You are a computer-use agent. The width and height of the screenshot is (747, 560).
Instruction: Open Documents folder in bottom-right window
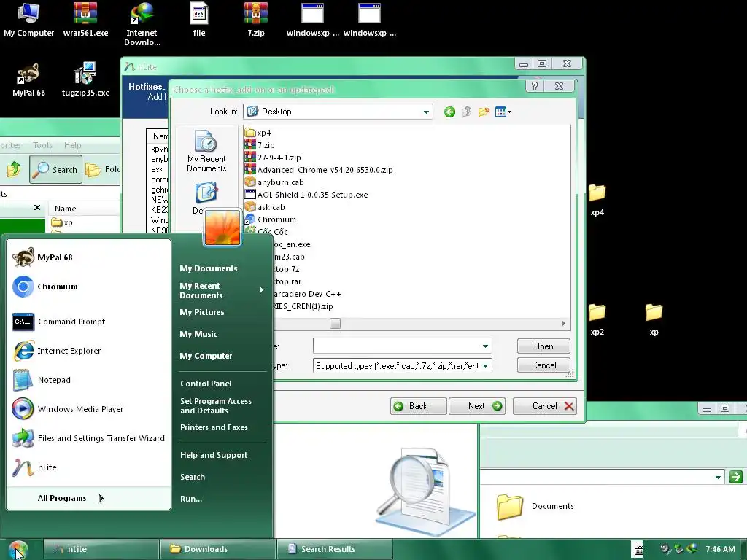(x=536, y=506)
